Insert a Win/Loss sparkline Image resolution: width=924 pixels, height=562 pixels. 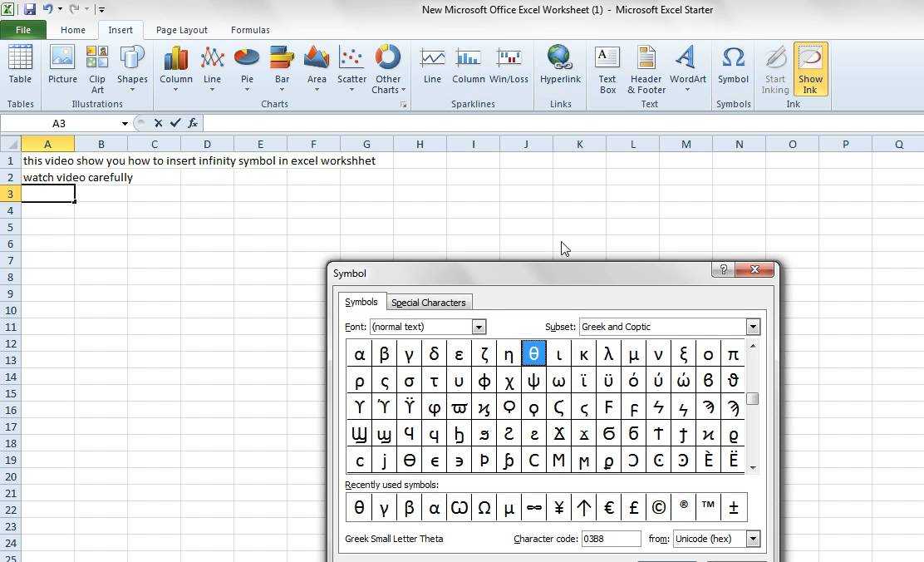click(509, 65)
